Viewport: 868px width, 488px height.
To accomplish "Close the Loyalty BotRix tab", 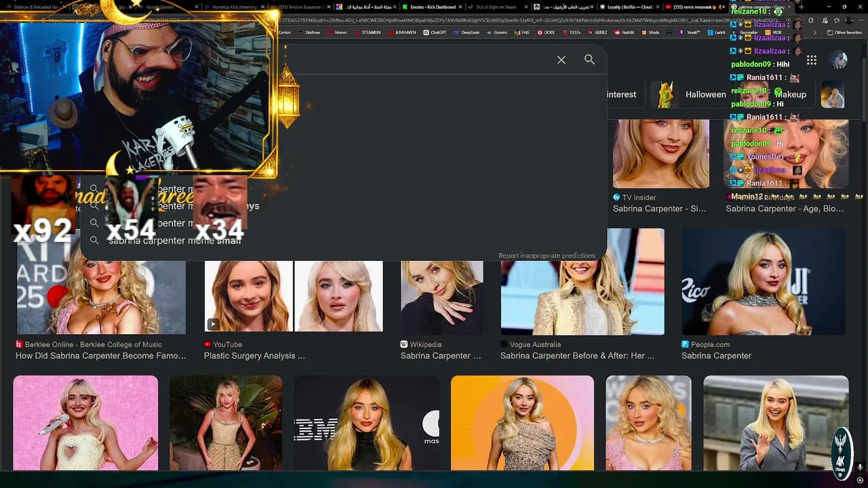I will tap(657, 7).
